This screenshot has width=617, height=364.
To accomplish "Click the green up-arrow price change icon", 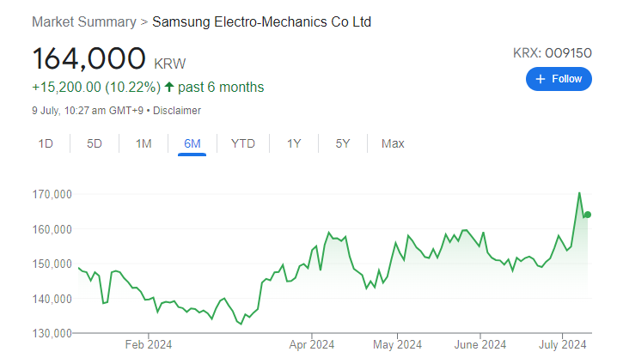I will [168, 88].
